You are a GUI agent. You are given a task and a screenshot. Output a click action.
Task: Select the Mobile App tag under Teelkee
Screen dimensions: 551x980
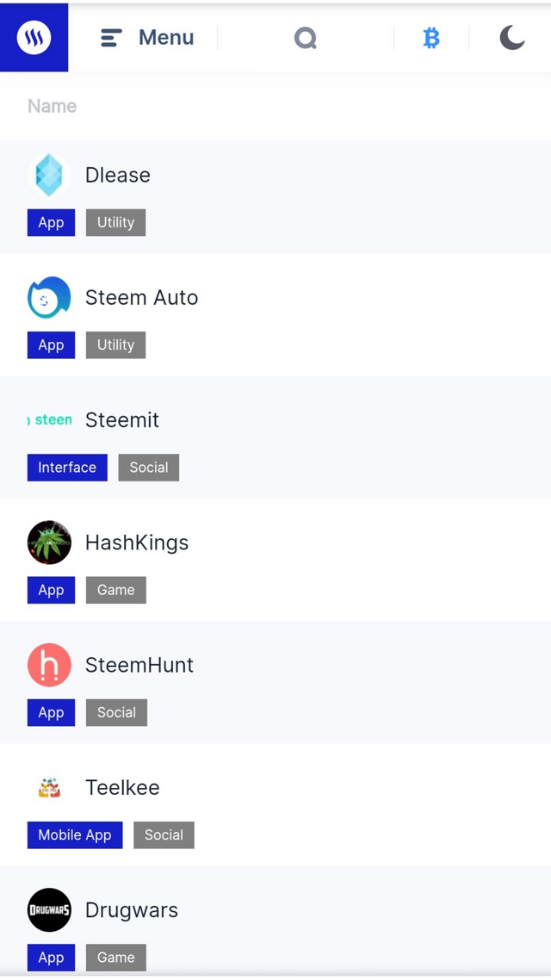click(75, 835)
